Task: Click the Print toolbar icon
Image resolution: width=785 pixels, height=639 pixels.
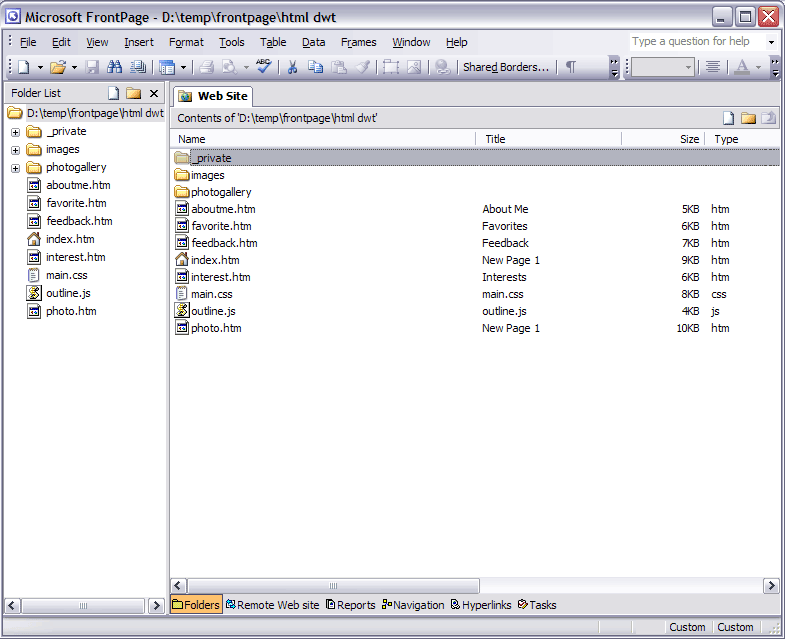Action: click(x=207, y=67)
